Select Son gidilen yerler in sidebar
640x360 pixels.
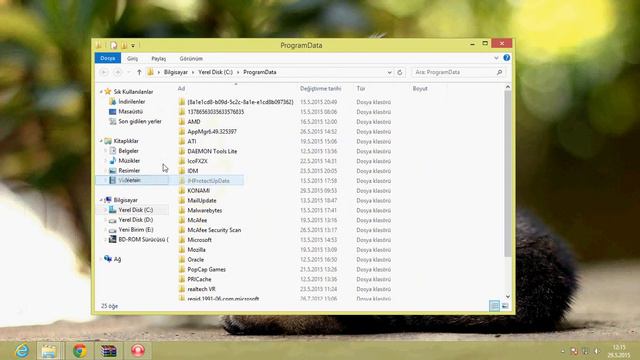140,121
